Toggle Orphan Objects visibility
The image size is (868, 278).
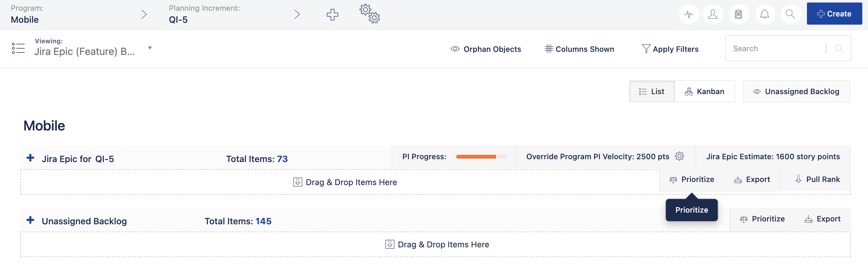[x=486, y=49]
